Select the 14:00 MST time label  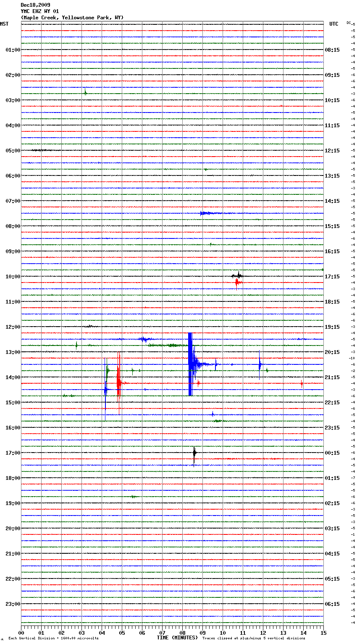(13, 377)
